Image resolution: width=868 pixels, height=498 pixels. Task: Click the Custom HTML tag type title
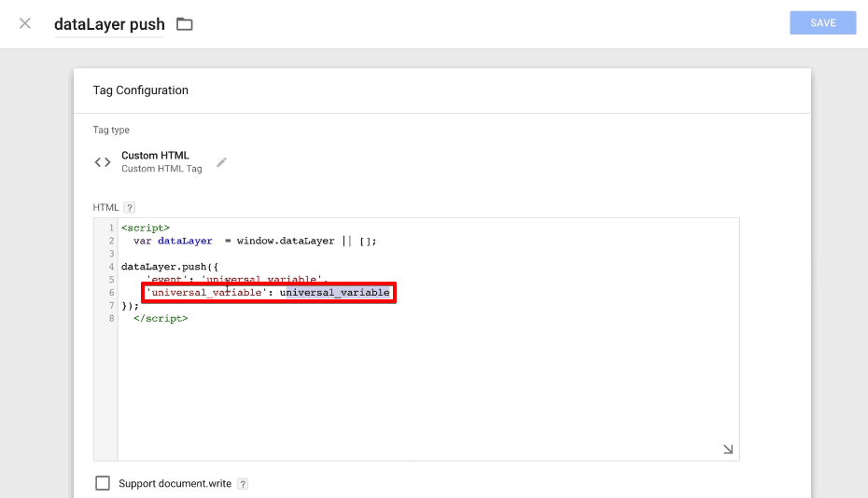(155, 156)
